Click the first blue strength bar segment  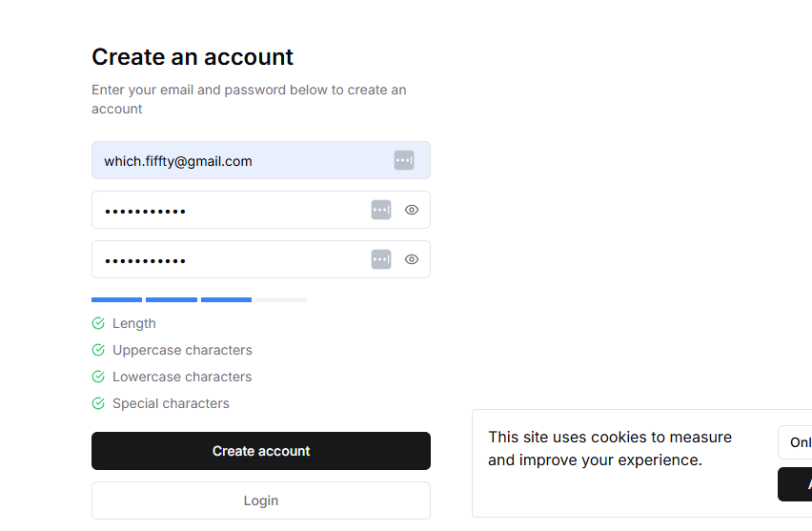click(116, 300)
